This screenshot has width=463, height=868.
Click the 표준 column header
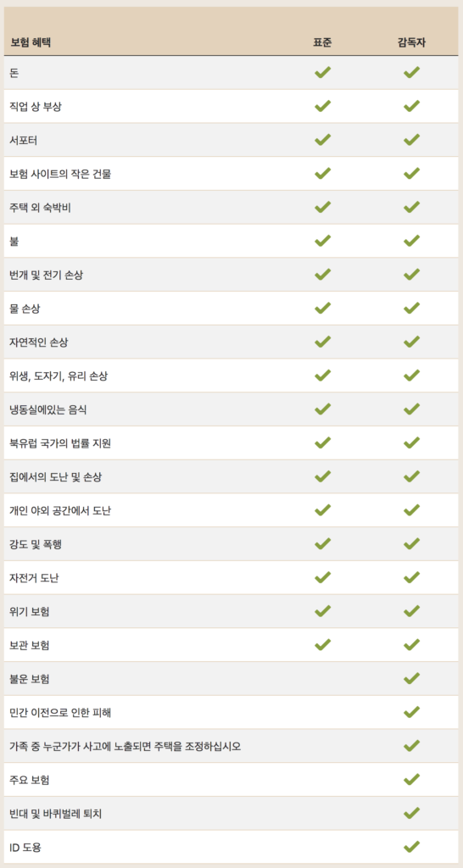(322, 42)
